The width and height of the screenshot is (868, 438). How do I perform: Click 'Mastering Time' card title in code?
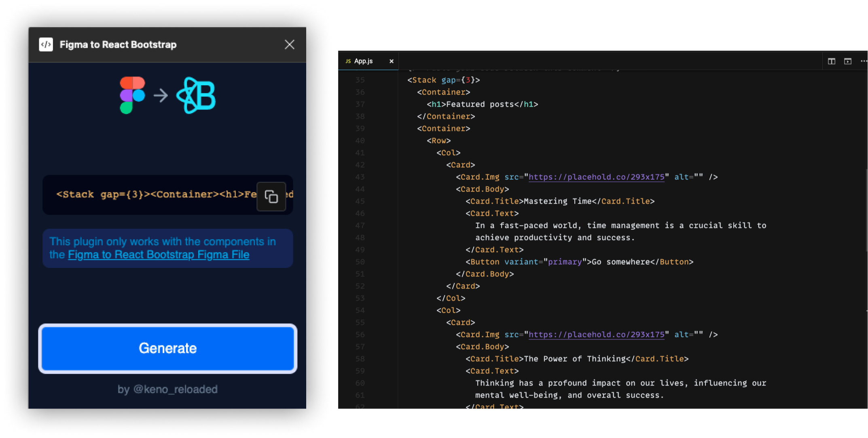click(x=558, y=201)
